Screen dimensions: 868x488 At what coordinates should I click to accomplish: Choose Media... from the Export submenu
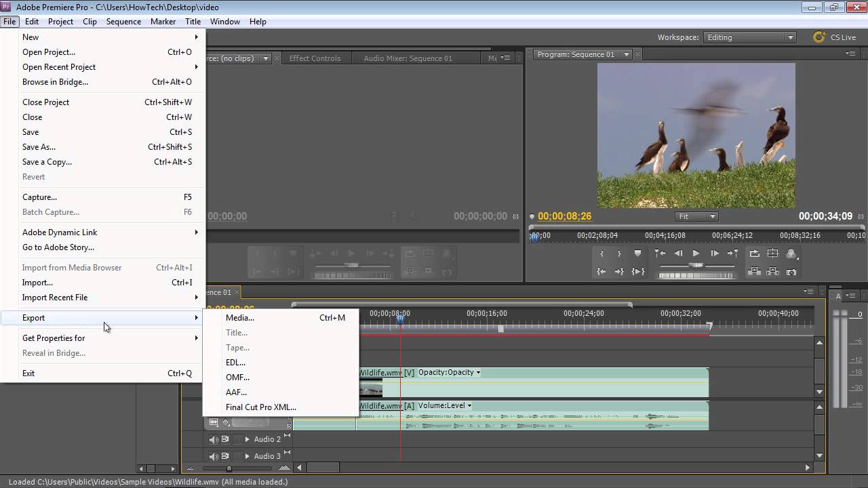(240, 318)
